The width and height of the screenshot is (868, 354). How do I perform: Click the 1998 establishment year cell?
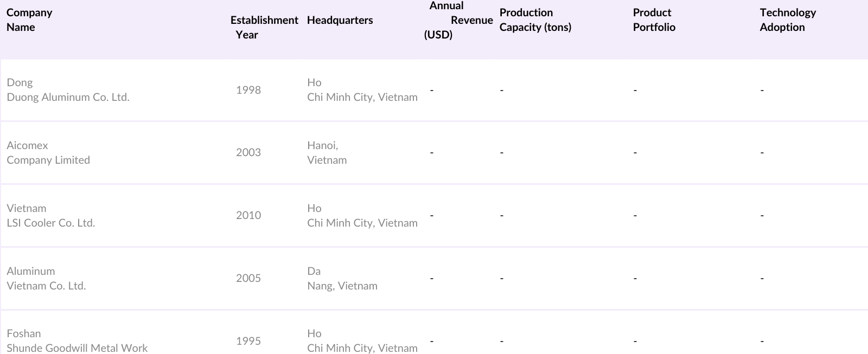[x=248, y=90]
